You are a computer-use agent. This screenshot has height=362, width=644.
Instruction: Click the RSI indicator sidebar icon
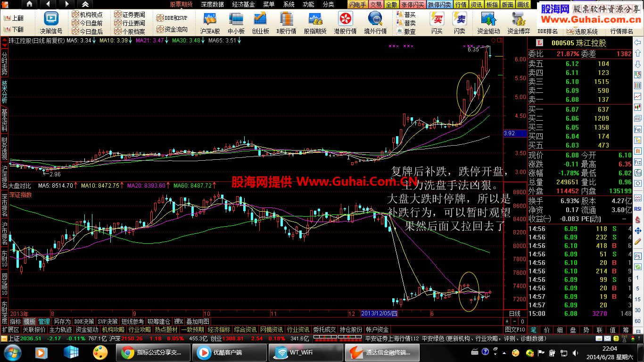click(x=638, y=208)
